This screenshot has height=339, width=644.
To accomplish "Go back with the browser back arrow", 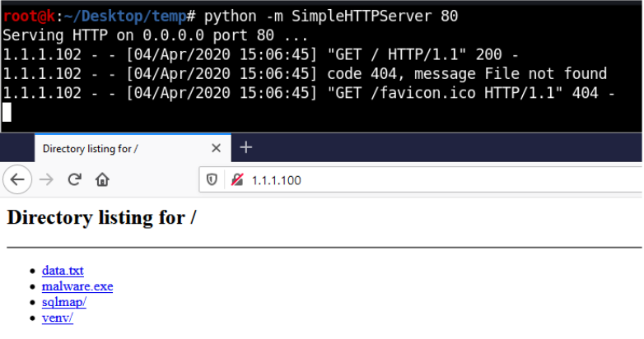I will click(x=17, y=179).
